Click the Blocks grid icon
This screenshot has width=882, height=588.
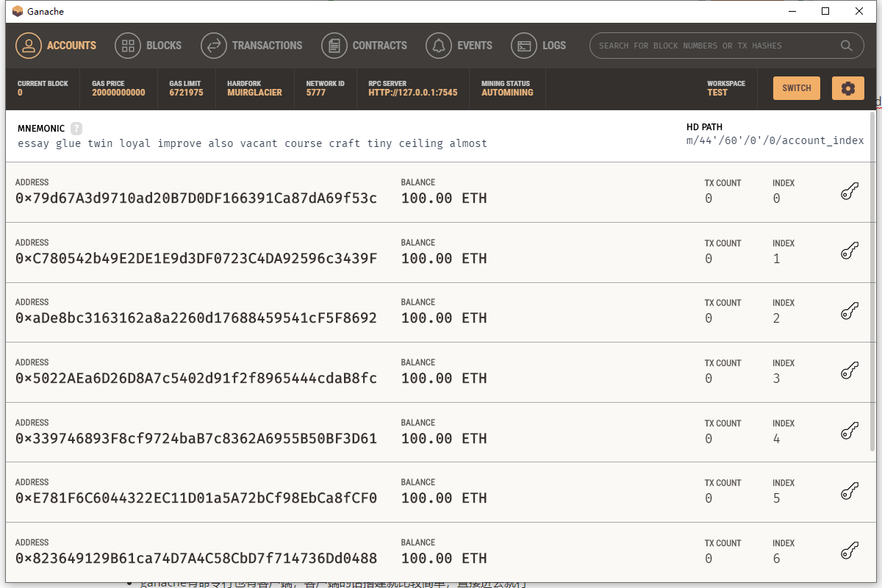point(128,46)
